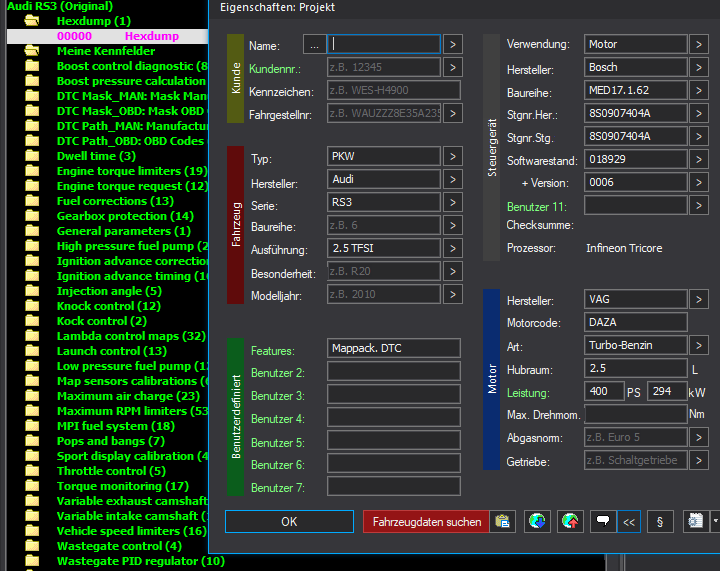This screenshot has height=571, width=720.
Task: Open arrow list next to Name field
Action: [x=453, y=45]
